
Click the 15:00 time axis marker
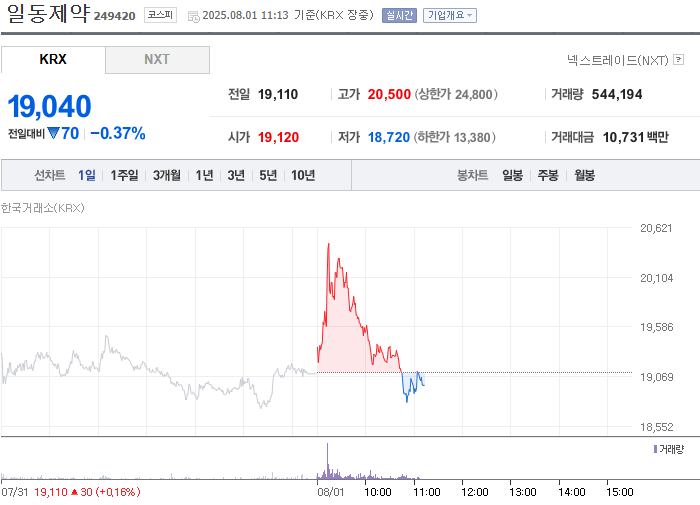pos(620,492)
